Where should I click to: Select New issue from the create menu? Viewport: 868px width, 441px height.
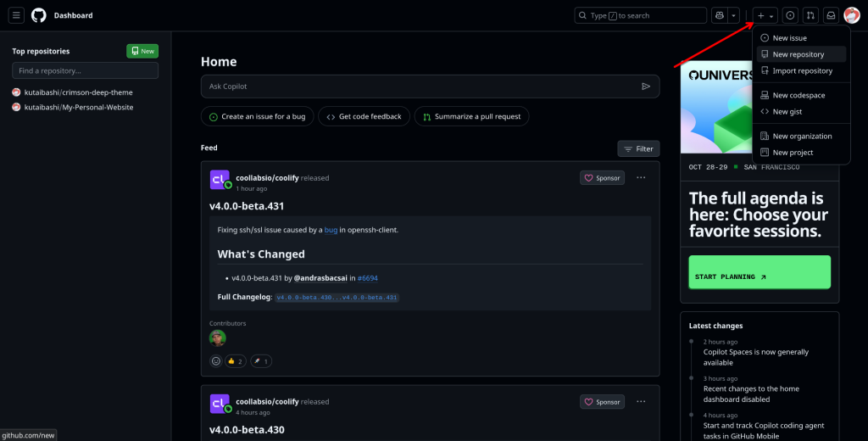point(801,37)
